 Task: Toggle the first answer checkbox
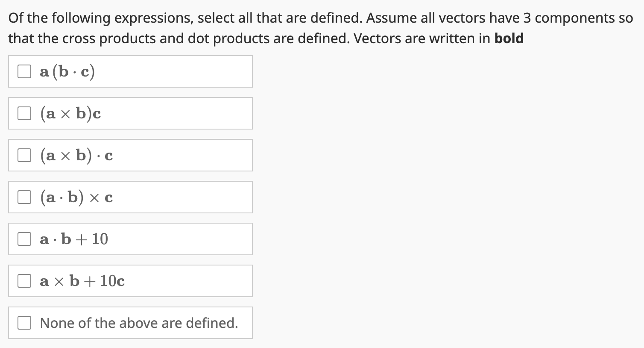24,71
